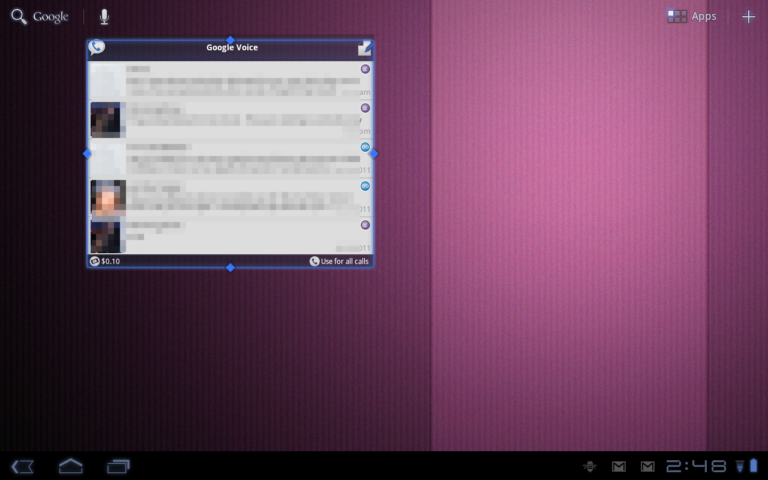Click the right resize handle of the widget
Screen dimensions: 768x480
click(x=374, y=154)
